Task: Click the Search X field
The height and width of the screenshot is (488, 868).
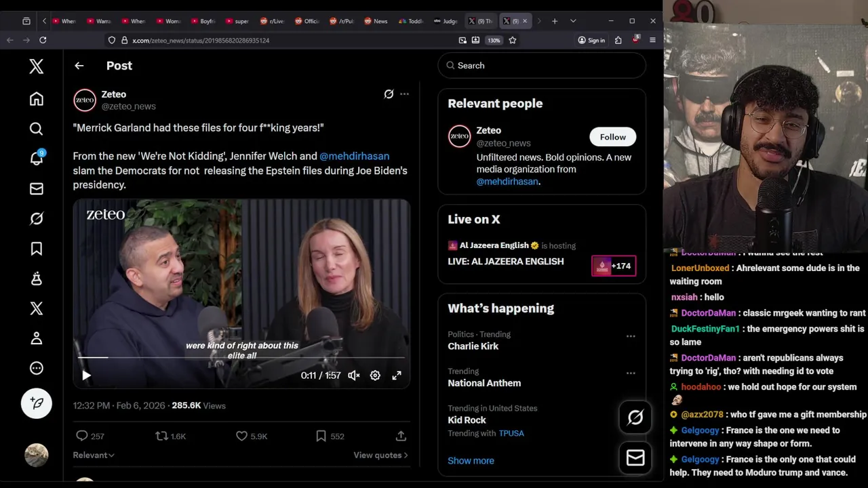Action: point(541,66)
